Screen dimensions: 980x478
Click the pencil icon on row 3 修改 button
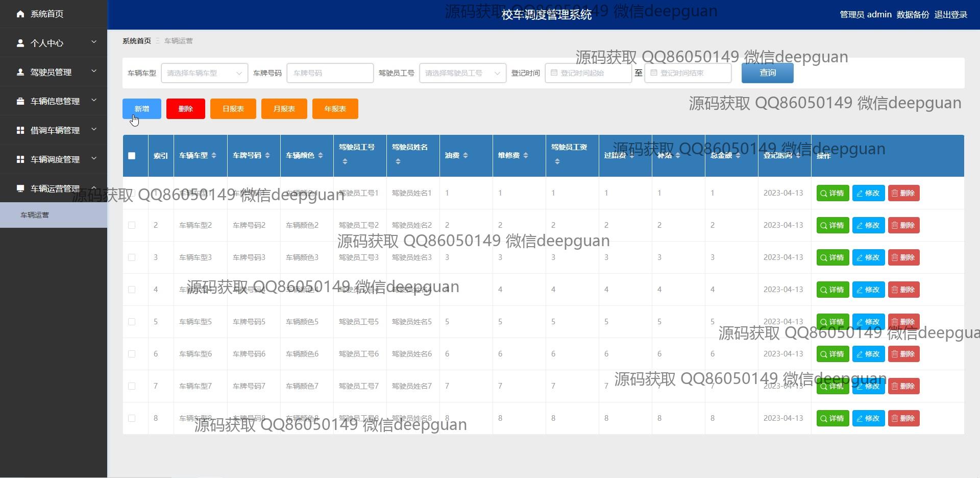[859, 257]
